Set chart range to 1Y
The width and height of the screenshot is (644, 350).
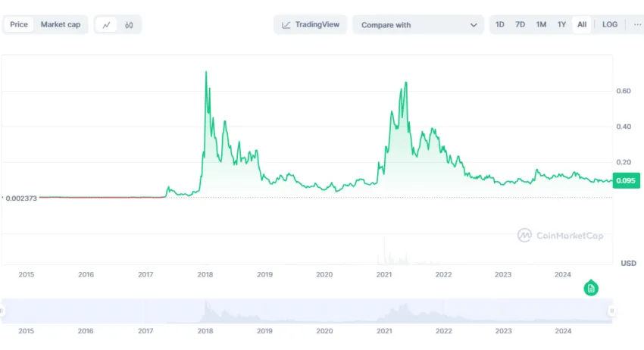click(x=561, y=25)
